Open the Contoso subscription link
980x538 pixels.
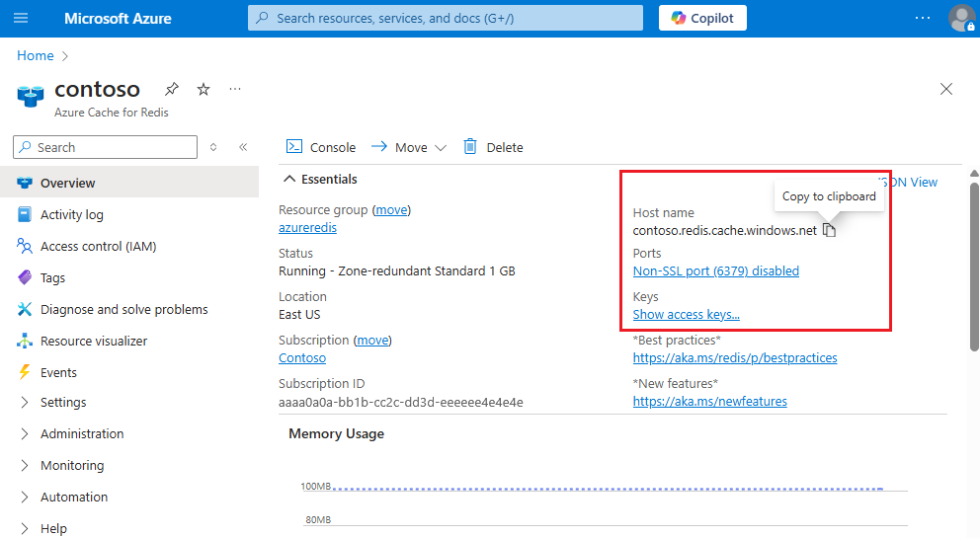click(x=302, y=358)
